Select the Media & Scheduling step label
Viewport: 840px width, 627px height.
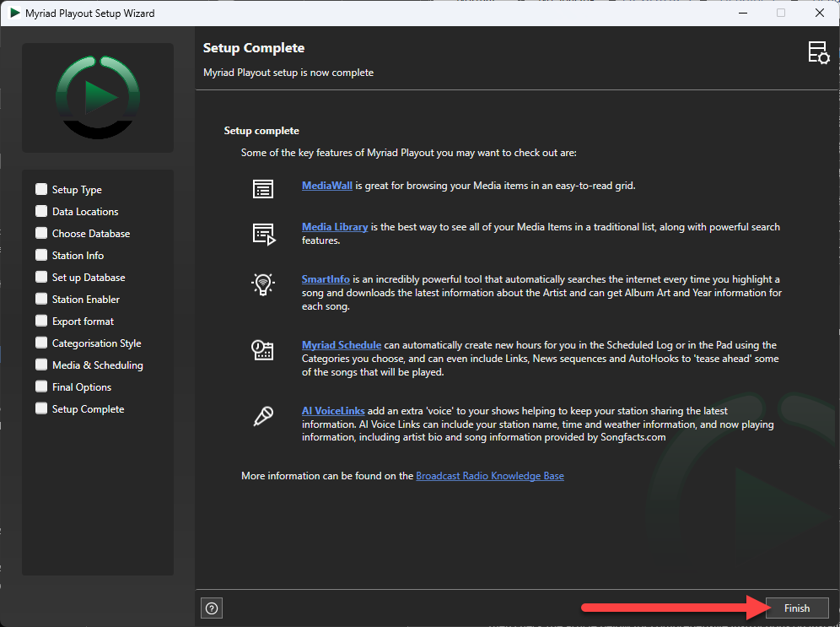click(x=98, y=365)
